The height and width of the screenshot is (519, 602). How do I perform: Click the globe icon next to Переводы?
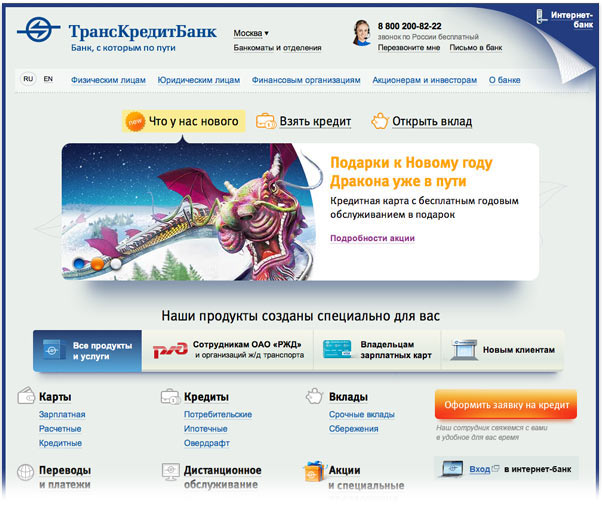26,472
